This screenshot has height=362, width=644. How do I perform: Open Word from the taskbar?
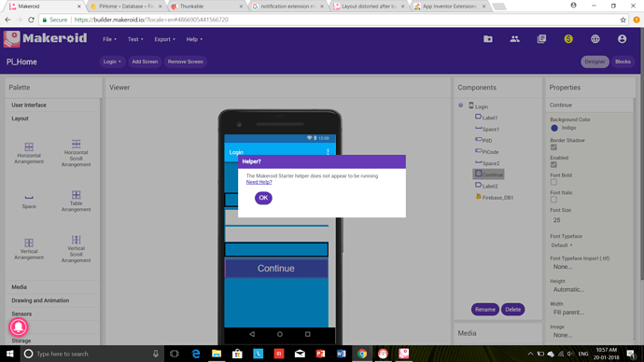(341, 354)
